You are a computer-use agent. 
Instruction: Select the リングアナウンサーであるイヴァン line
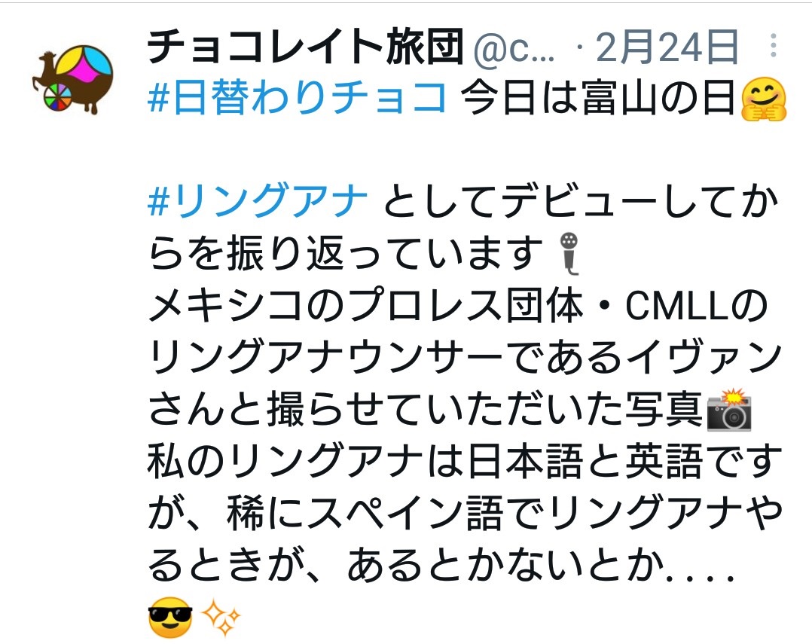tap(465, 357)
